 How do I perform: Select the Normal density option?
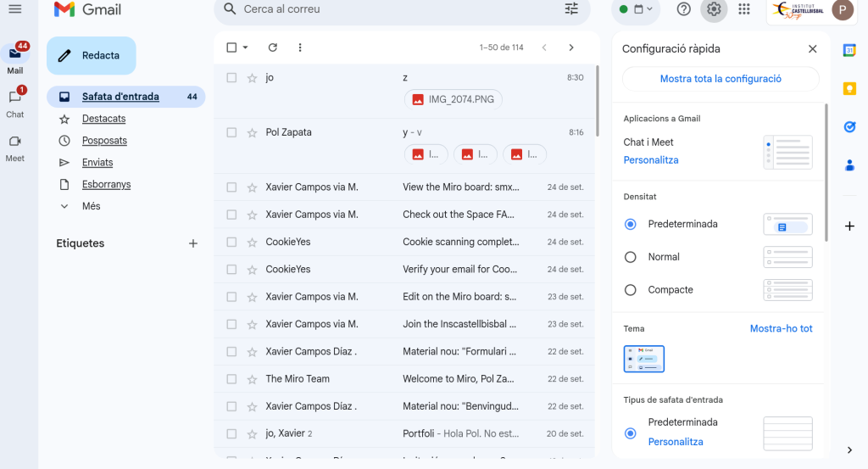tap(630, 257)
